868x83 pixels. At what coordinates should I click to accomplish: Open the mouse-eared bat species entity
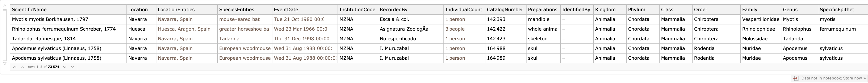tap(239, 20)
